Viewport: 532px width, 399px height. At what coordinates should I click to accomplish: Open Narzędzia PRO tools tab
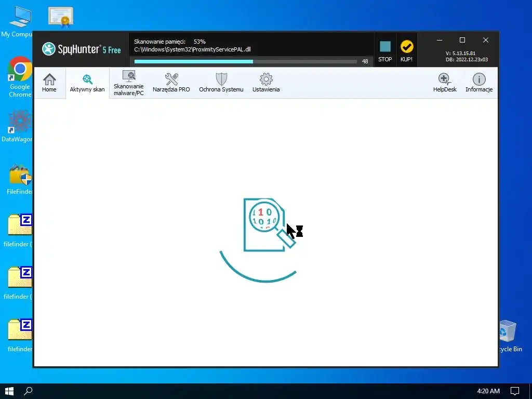pos(171,83)
